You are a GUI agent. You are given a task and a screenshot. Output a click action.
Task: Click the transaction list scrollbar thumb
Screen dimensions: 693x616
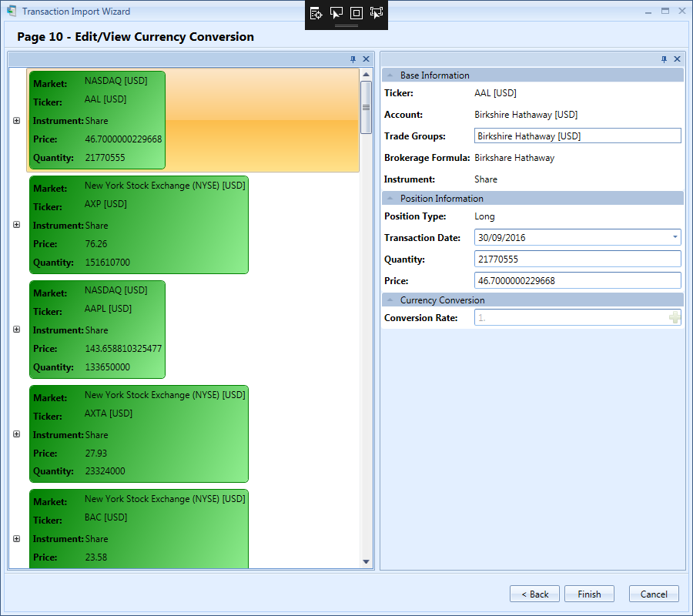(366, 107)
